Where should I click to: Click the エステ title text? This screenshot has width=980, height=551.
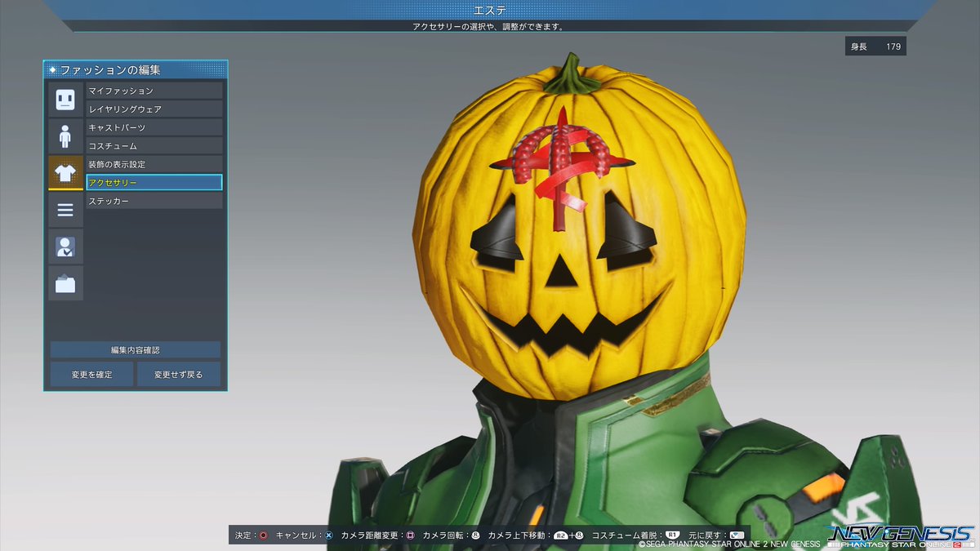tap(490, 10)
